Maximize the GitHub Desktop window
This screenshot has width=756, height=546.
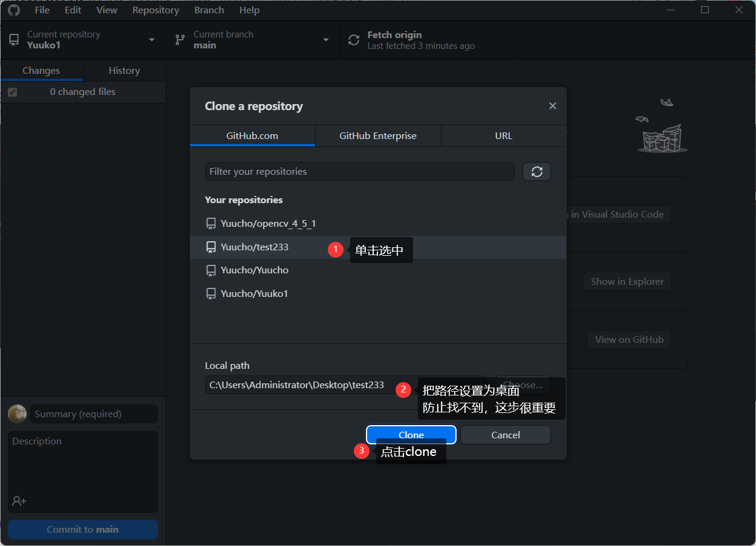(x=705, y=10)
